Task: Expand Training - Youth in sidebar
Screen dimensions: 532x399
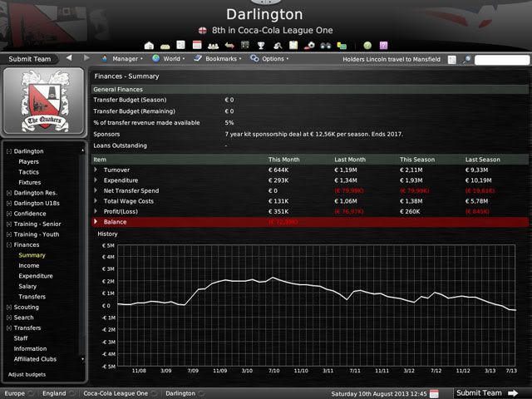Action: 9,234
